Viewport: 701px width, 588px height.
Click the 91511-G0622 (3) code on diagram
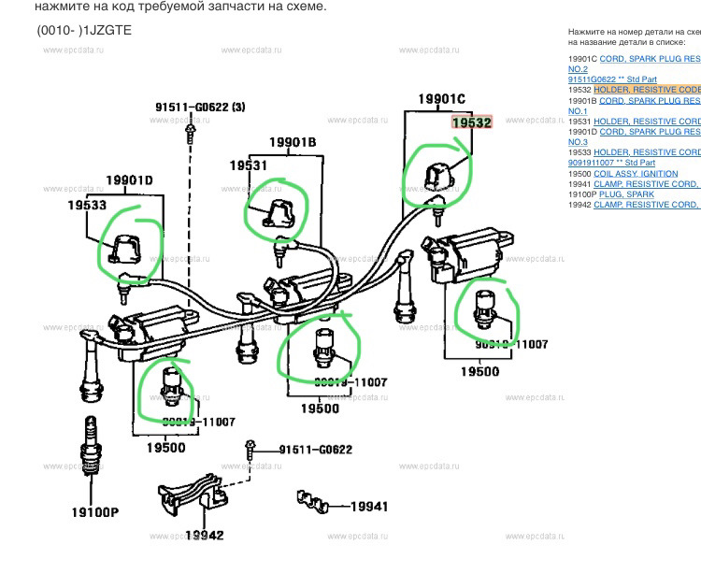coord(200,107)
